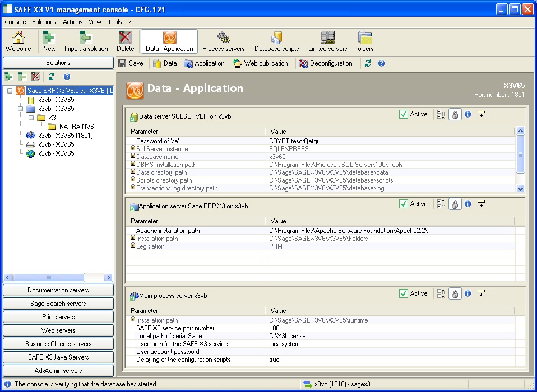Click the Delete solution toolbar button
537x392 pixels.
126,42
